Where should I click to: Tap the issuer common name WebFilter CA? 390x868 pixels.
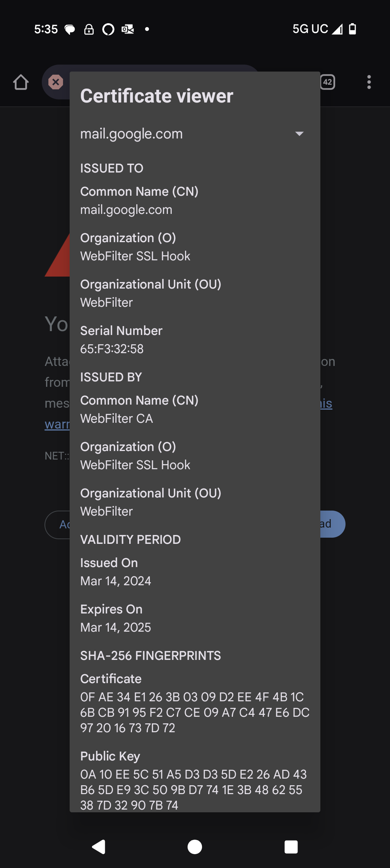tap(116, 419)
